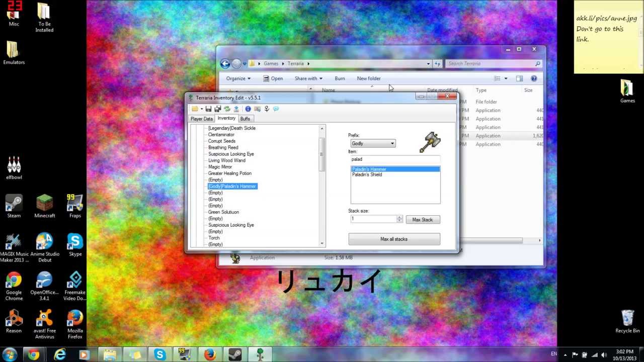
Task: Decrease stack size with down spinner arrow
Action: click(x=399, y=221)
